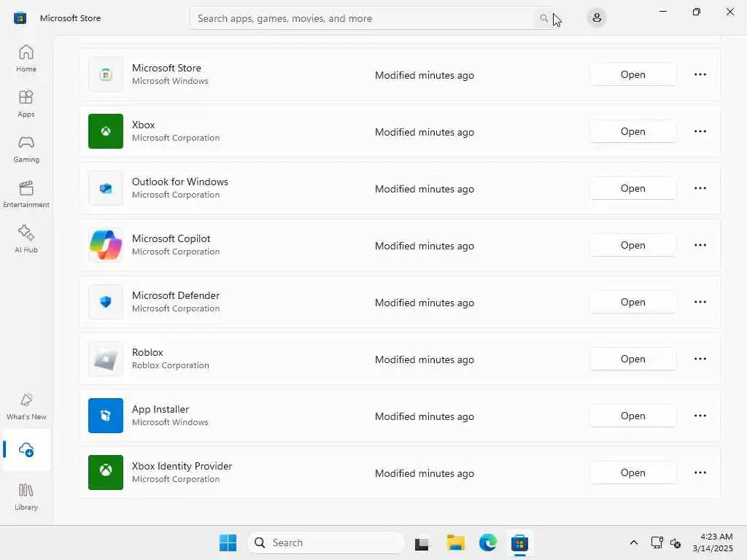Click the Microsoft Store app list icon
The height and width of the screenshot is (560, 747).
106,74
